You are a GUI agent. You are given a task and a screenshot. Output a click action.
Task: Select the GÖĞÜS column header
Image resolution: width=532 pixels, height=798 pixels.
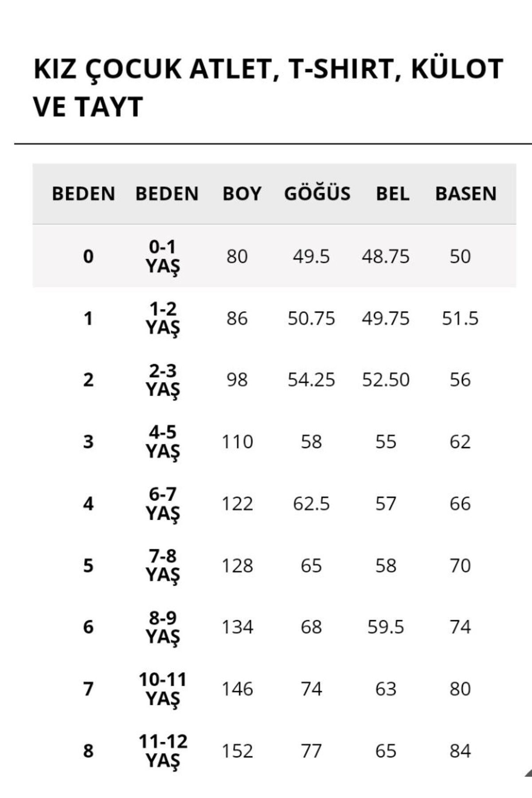[x=317, y=193]
